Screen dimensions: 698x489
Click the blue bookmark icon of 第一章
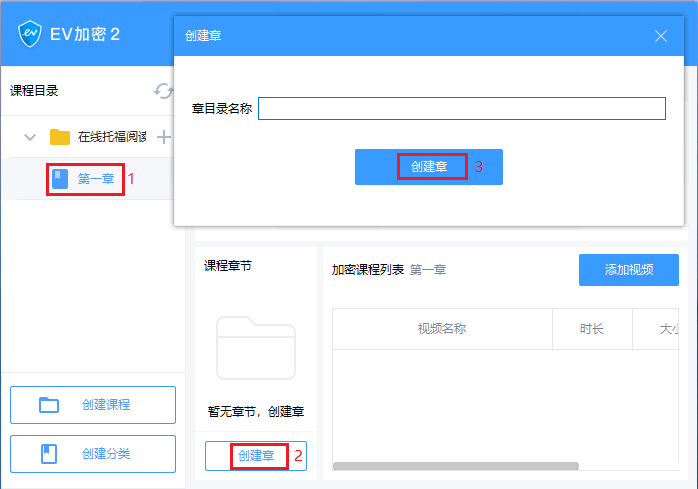(x=60, y=179)
